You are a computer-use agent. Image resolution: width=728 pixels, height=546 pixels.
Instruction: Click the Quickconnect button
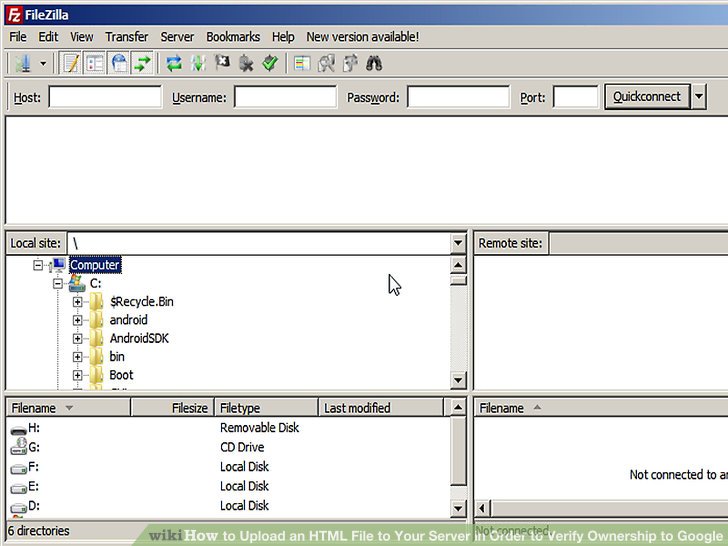pos(646,97)
